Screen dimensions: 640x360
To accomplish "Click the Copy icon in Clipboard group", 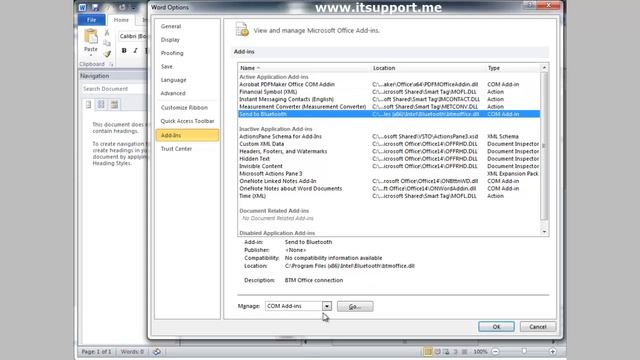I will coord(107,43).
